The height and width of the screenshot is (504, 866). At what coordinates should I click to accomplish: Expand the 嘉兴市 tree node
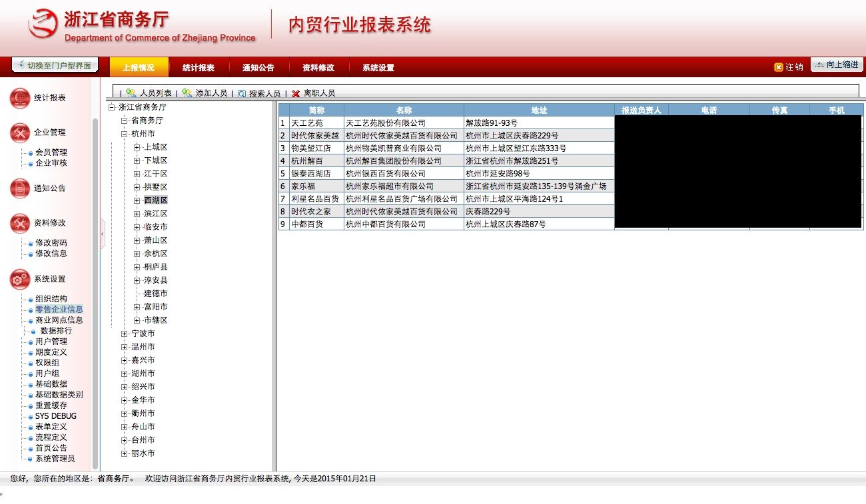(x=124, y=360)
